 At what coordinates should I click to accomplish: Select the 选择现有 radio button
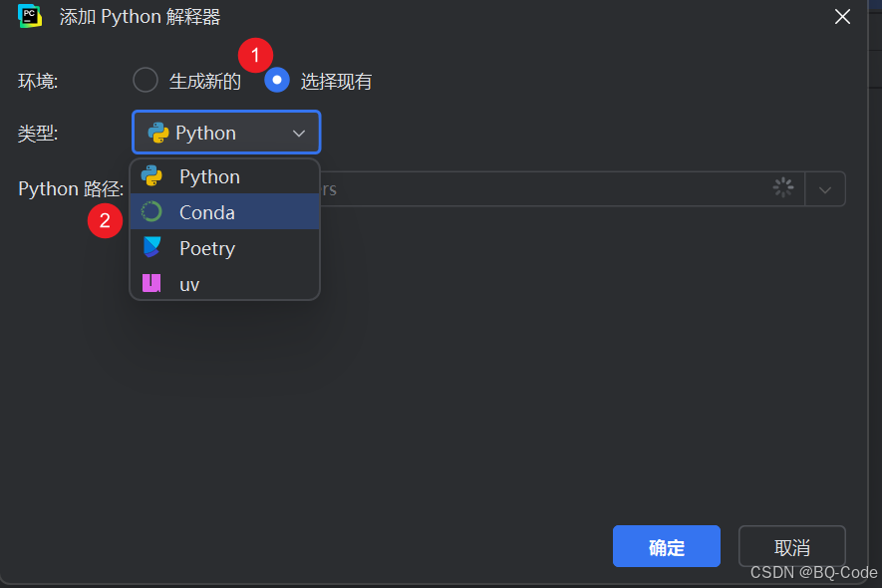pyautogui.click(x=276, y=80)
